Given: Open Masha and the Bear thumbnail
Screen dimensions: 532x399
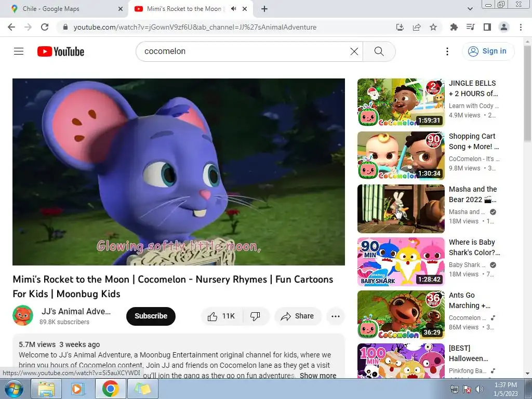Looking at the screenshot, I should (x=401, y=209).
